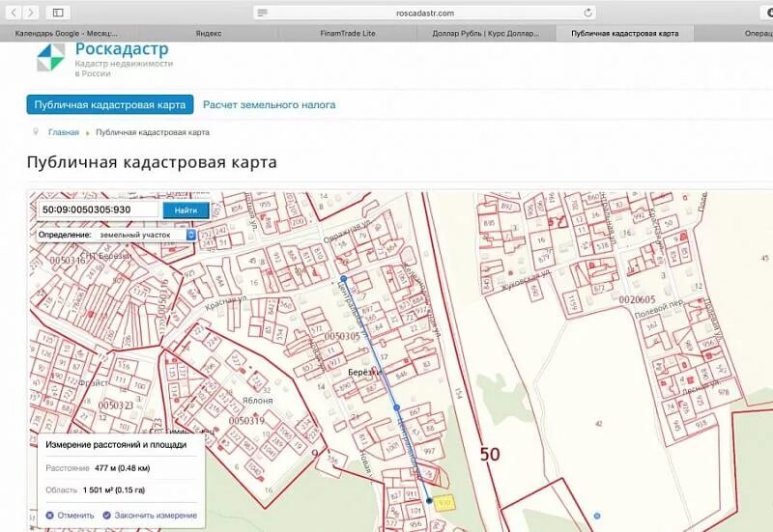Click the blue map marker near bottom right

pyautogui.click(x=597, y=516)
